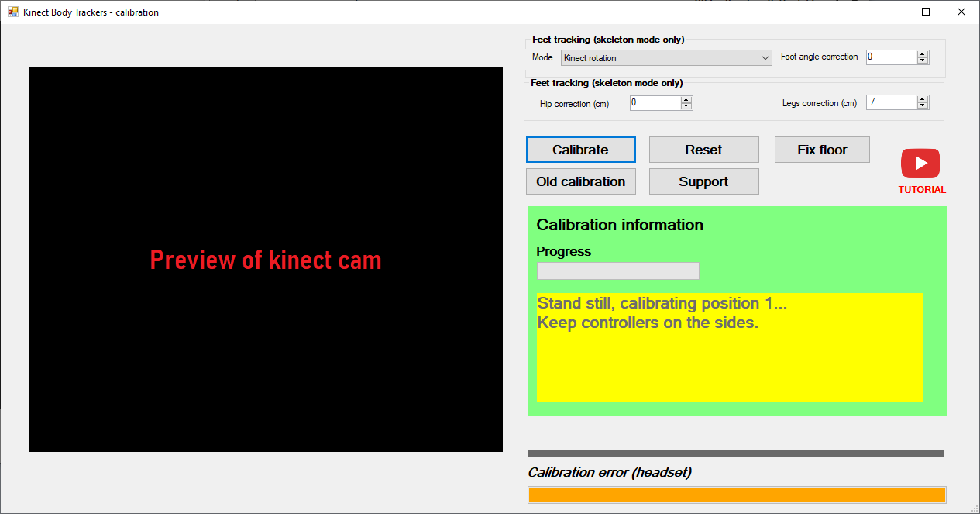Decrease Hip correction value
Image resolution: width=980 pixels, height=514 pixels.
(686, 106)
